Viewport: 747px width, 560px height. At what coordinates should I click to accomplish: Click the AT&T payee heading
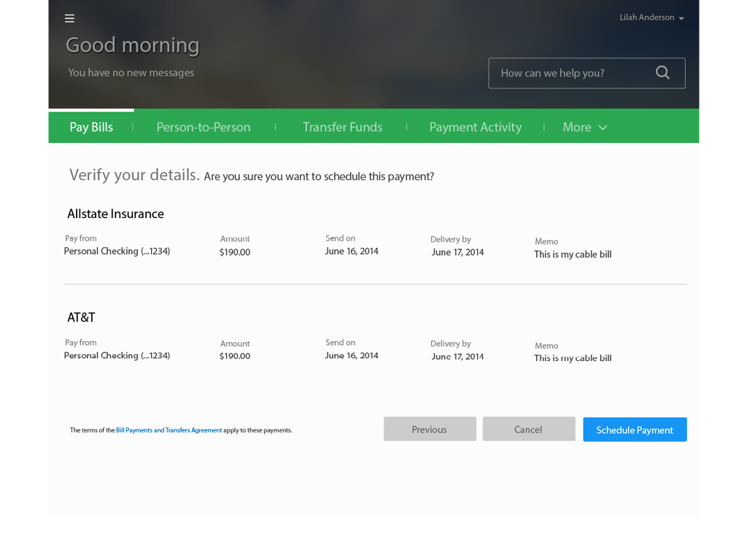pos(81,318)
